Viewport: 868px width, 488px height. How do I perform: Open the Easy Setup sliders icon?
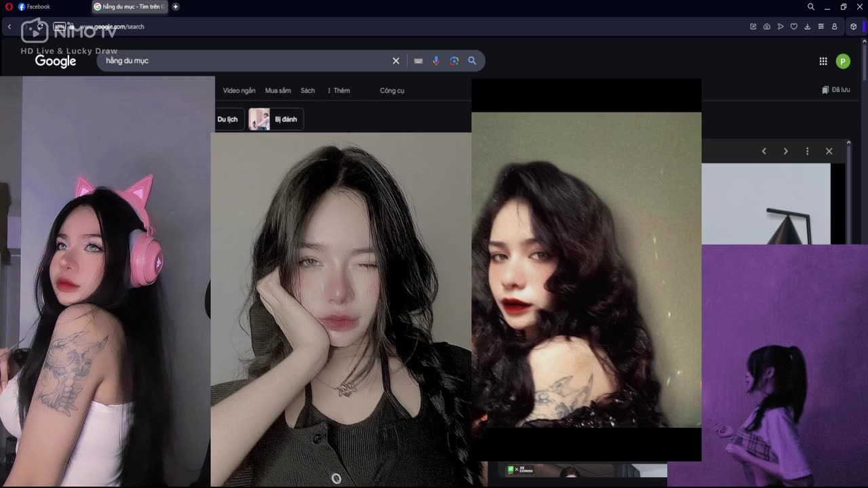tap(821, 26)
